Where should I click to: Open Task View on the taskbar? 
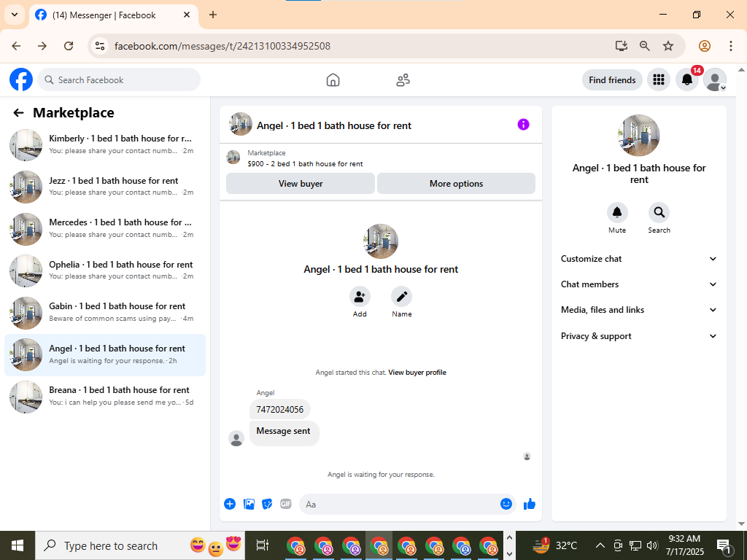[x=262, y=545]
